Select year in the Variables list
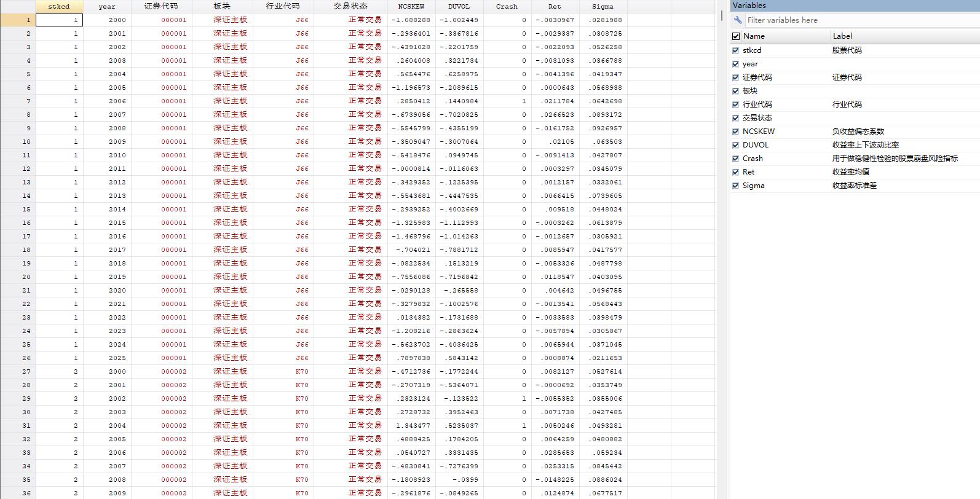This screenshot has height=499, width=980. [750, 64]
